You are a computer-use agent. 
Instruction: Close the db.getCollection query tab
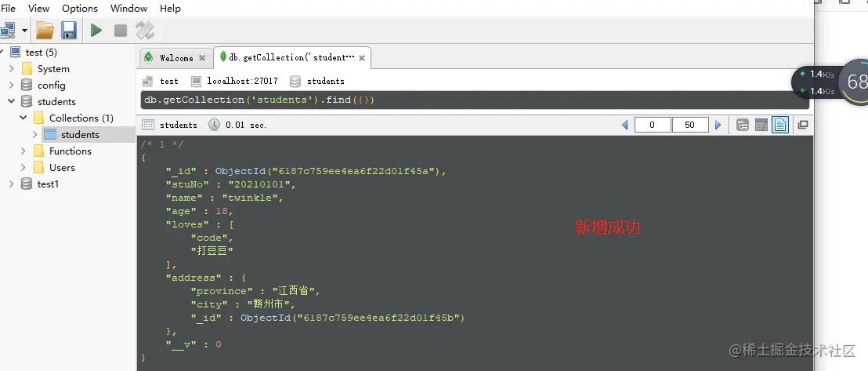362,58
